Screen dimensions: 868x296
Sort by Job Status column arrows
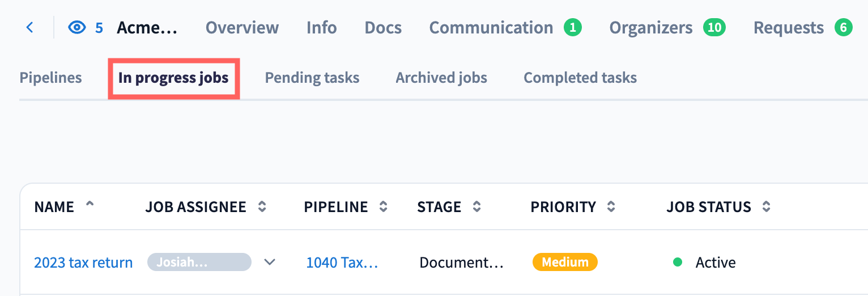pyautogui.click(x=766, y=207)
